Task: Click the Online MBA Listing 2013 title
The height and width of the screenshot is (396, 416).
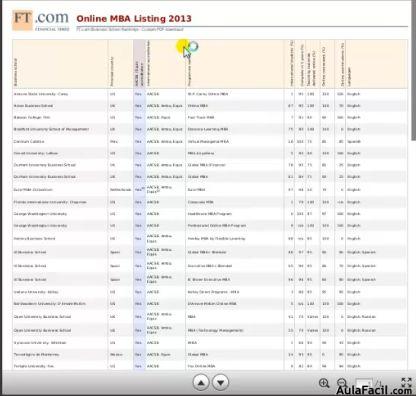Action: pos(134,18)
